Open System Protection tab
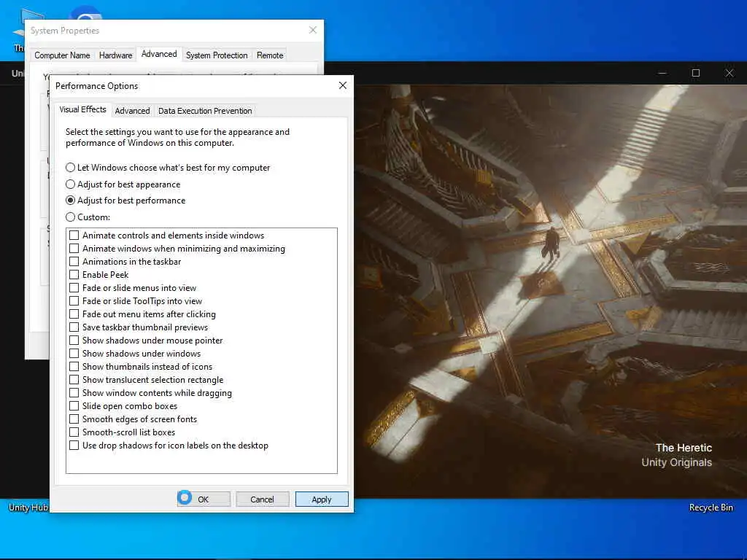747x560 pixels. coord(217,55)
